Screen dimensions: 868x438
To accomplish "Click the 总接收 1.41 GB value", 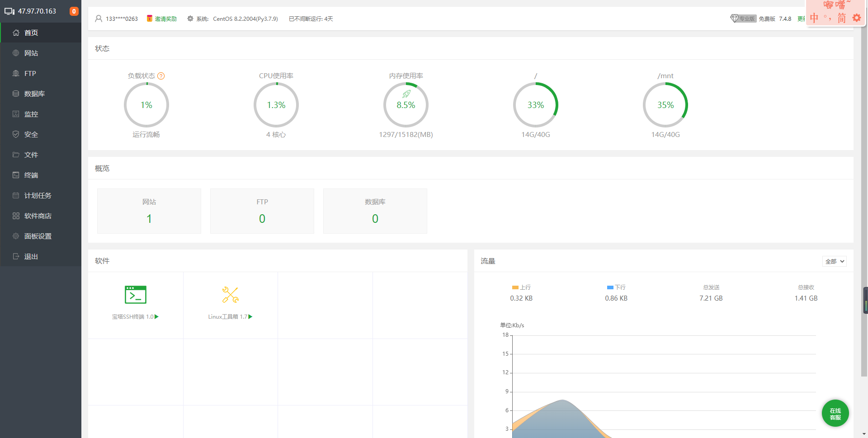I will [806, 298].
